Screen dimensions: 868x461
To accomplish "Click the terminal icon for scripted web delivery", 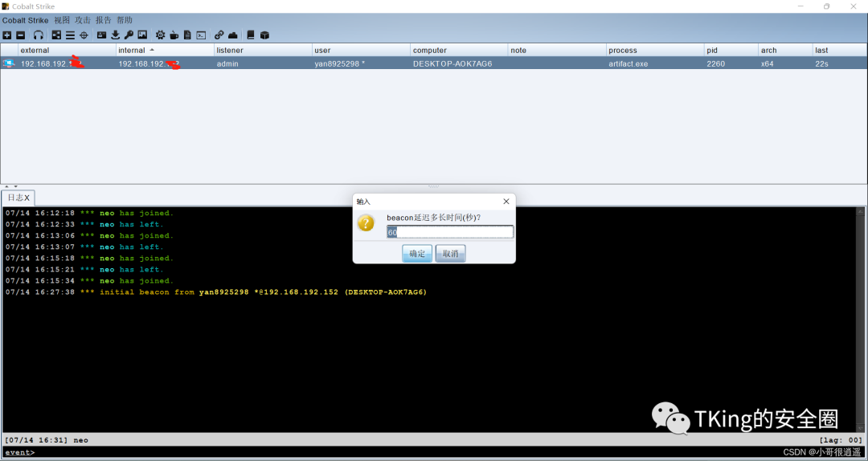I will pos(202,35).
